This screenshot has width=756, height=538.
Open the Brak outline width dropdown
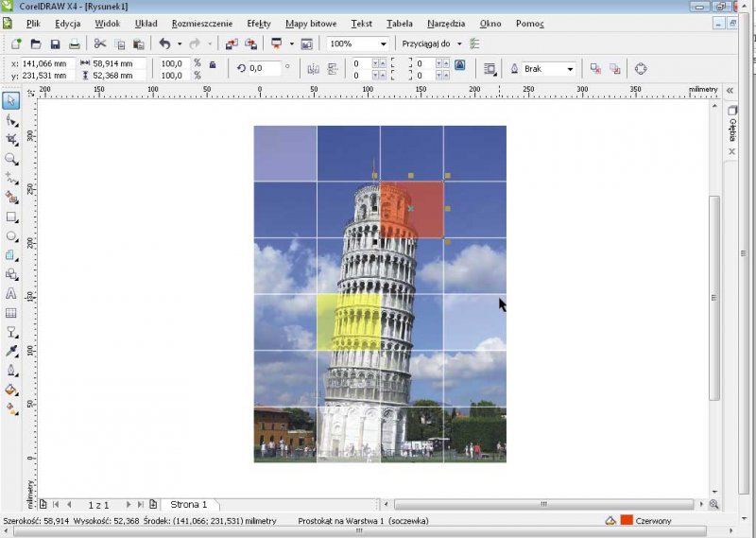click(x=570, y=68)
